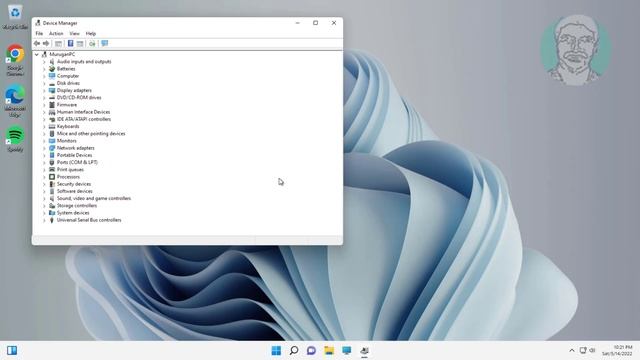Maximize the Device Manager window
Viewport: 640px width, 360px height.
click(x=316, y=23)
